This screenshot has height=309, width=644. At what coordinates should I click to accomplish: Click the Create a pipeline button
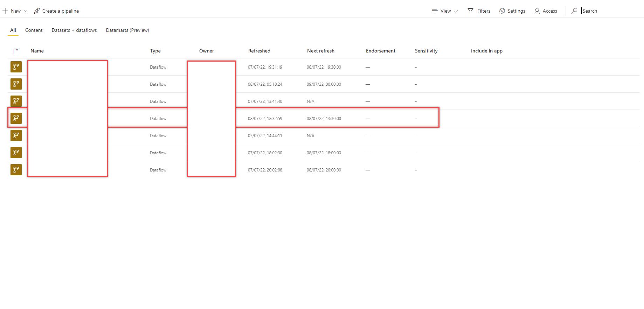pyautogui.click(x=56, y=11)
